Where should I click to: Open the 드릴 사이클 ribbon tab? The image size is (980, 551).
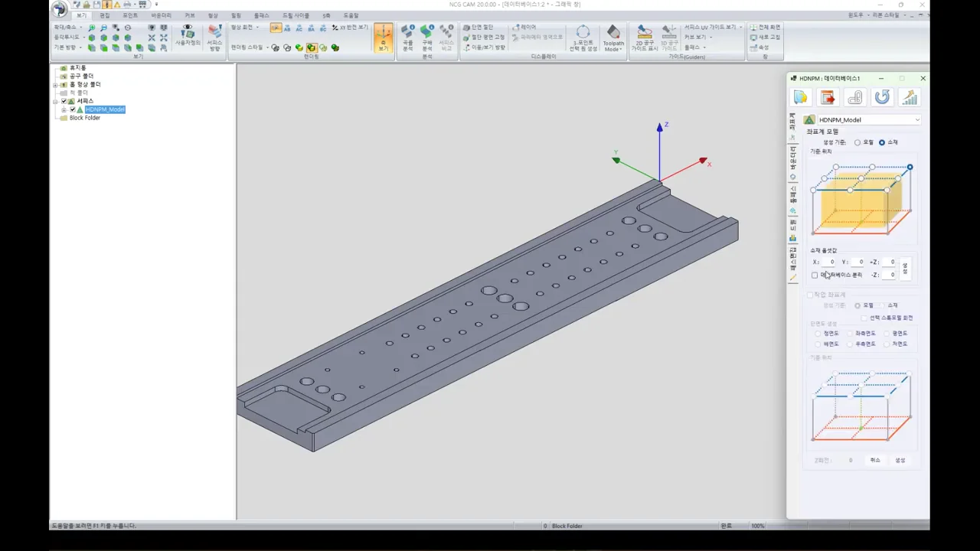click(296, 15)
